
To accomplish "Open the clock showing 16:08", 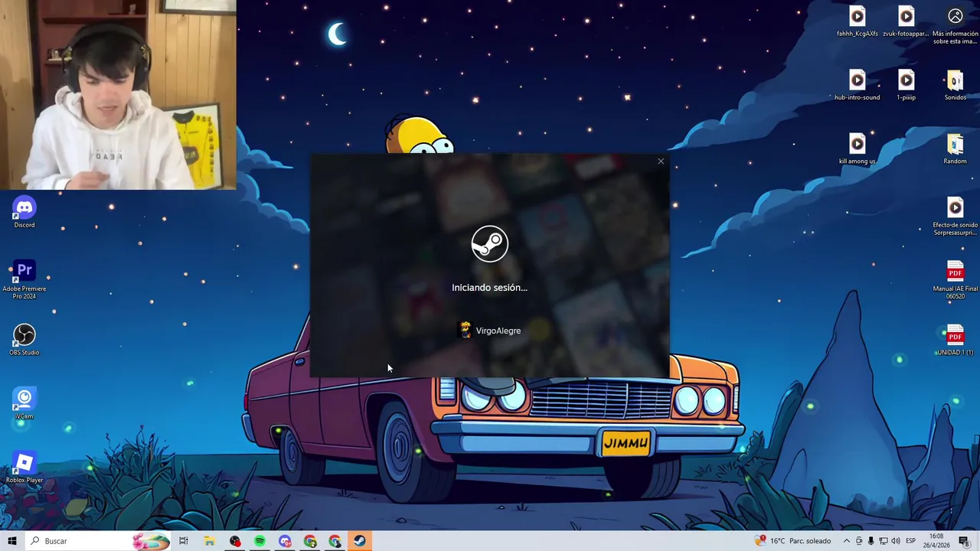I will click(x=937, y=541).
